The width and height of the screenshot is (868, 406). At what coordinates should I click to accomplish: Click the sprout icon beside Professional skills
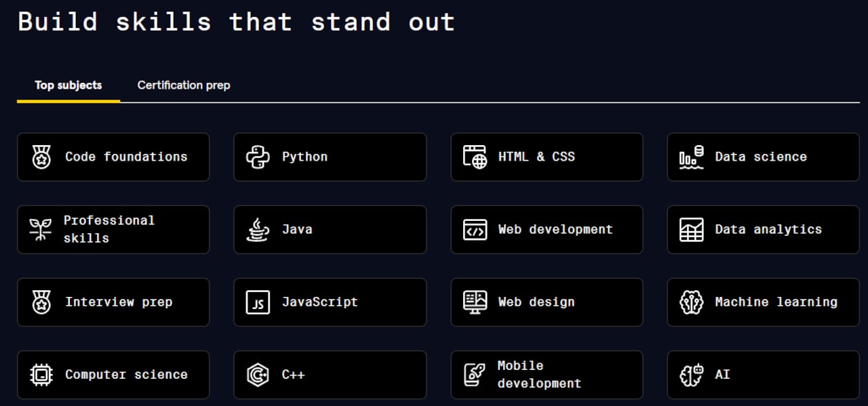(x=41, y=230)
